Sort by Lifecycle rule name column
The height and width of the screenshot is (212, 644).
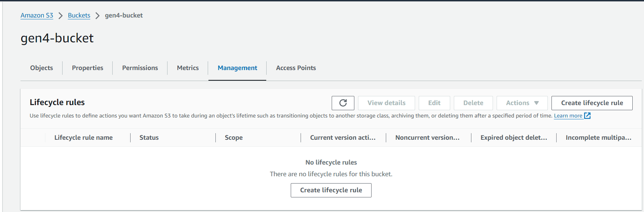coord(83,138)
